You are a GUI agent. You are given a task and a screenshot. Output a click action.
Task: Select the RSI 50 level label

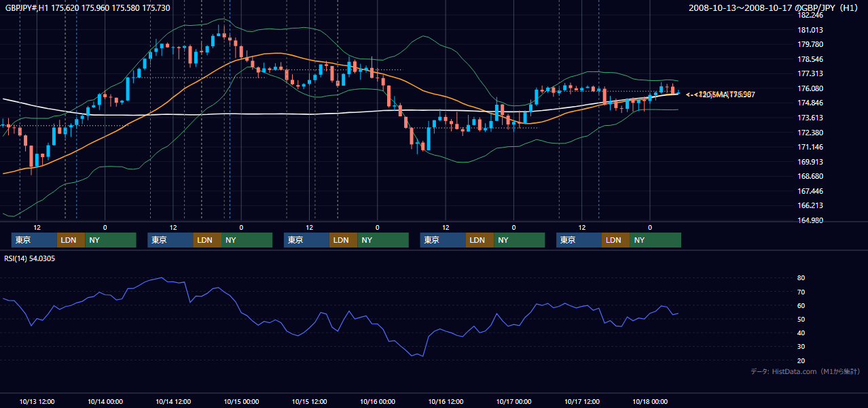(x=801, y=320)
